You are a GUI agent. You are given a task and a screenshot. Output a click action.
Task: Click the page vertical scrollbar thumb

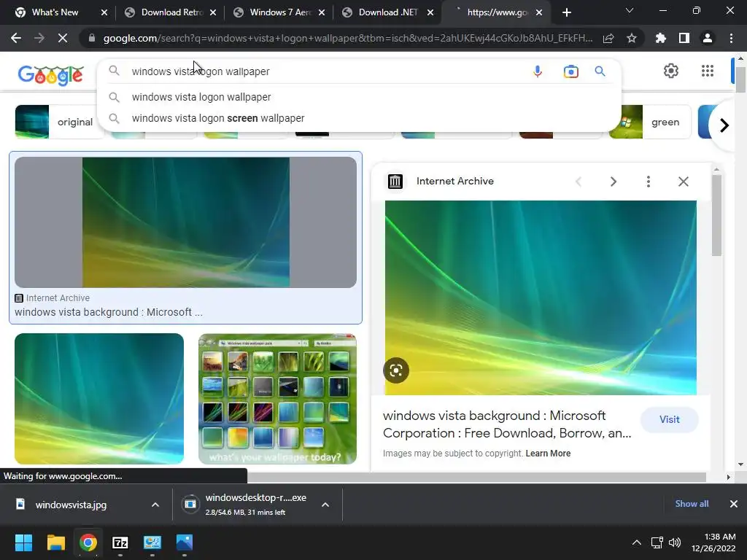pos(740,79)
